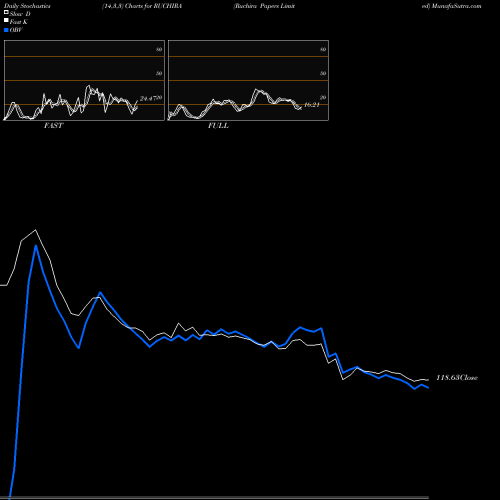Click the 'FULL' caption under the chart
The image size is (500, 500).
pos(218,126)
